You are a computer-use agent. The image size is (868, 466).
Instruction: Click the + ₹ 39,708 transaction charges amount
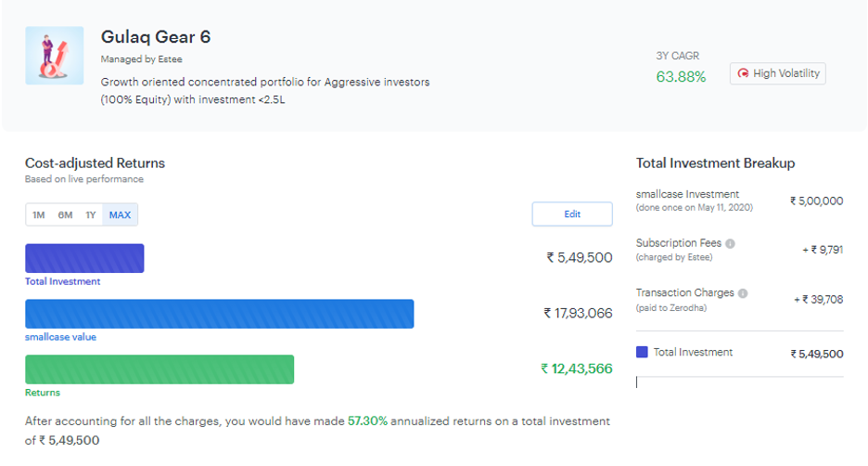[819, 300]
